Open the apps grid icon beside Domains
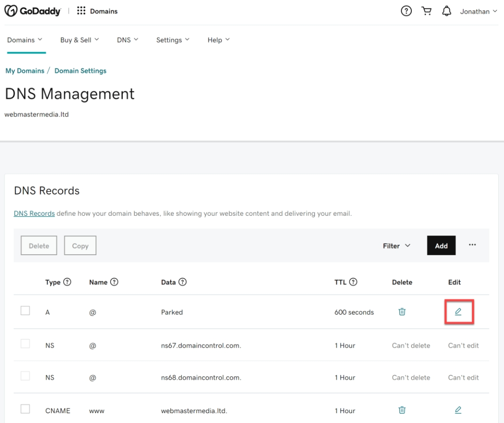The height and width of the screenshot is (423, 504). tap(81, 11)
